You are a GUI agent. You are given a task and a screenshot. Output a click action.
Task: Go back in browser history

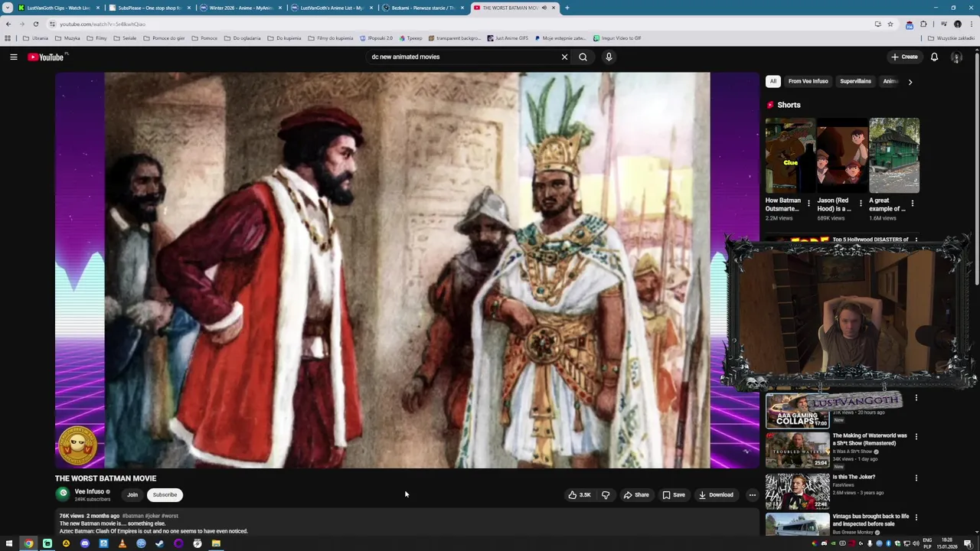(x=8, y=24)
